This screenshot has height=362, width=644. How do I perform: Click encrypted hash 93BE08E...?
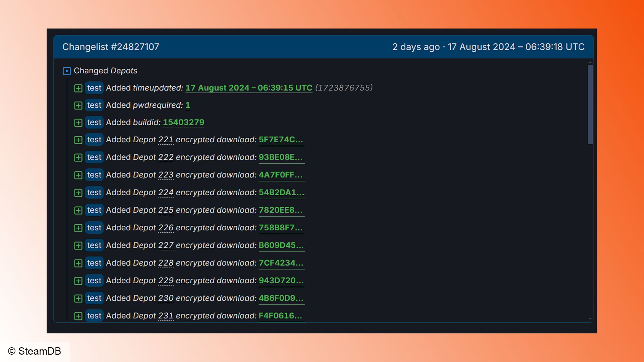281,157
